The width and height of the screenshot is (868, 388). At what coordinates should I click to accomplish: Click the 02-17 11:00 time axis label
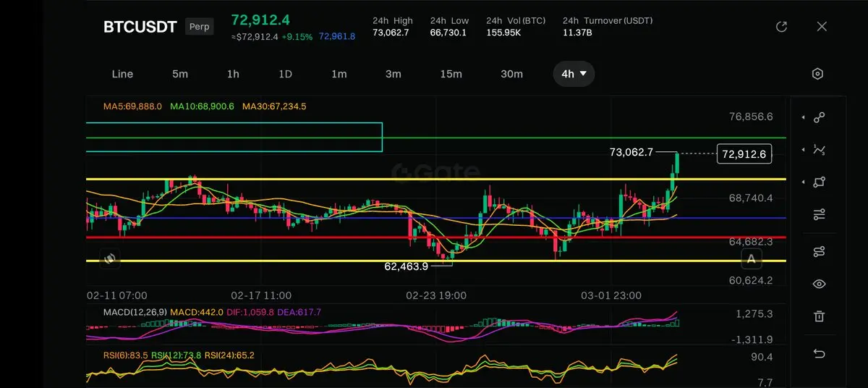point(261,295)
